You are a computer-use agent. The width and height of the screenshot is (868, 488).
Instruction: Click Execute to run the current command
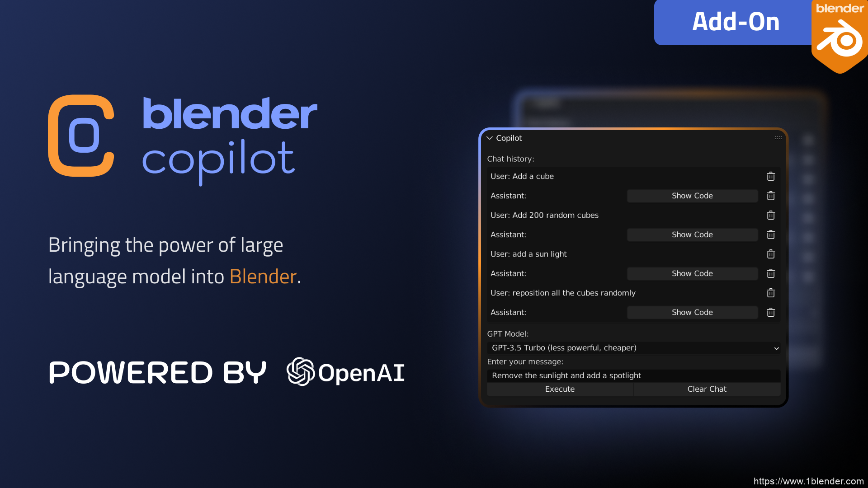tap(559, 389)
